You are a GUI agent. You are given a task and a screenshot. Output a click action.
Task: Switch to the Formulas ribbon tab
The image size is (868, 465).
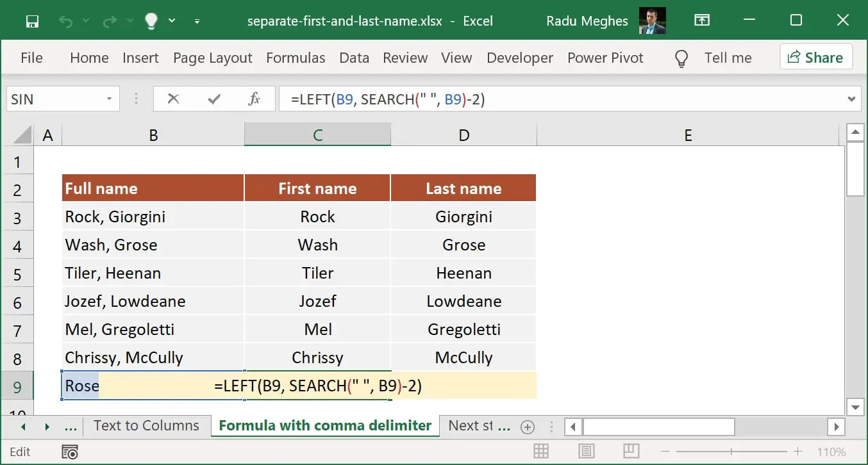pyautogui.click(x=296, y=58)
